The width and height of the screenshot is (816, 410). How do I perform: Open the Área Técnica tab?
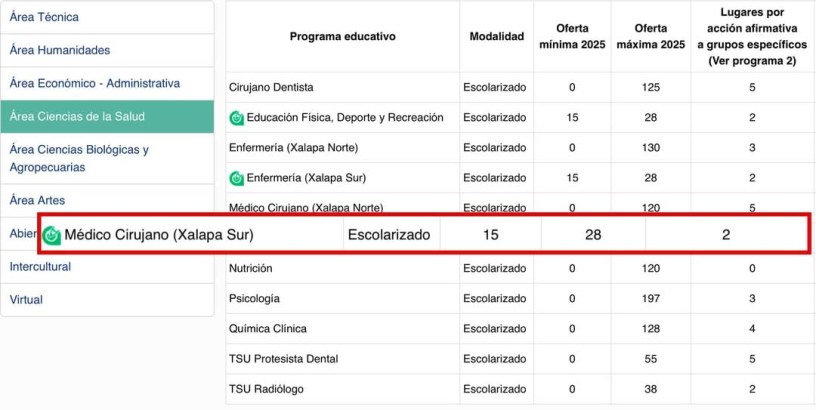point(44,17)
